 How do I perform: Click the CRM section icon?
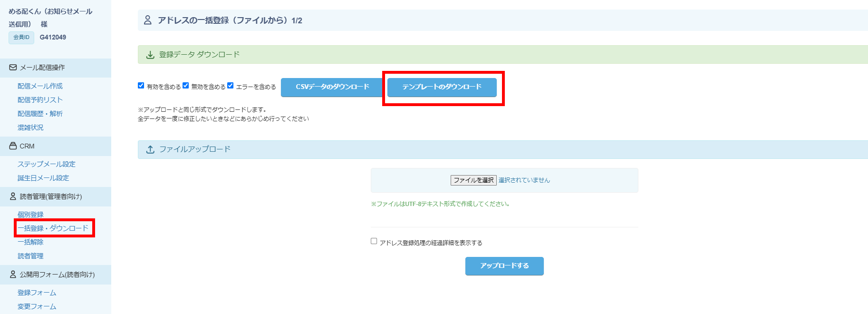(13, 146)
